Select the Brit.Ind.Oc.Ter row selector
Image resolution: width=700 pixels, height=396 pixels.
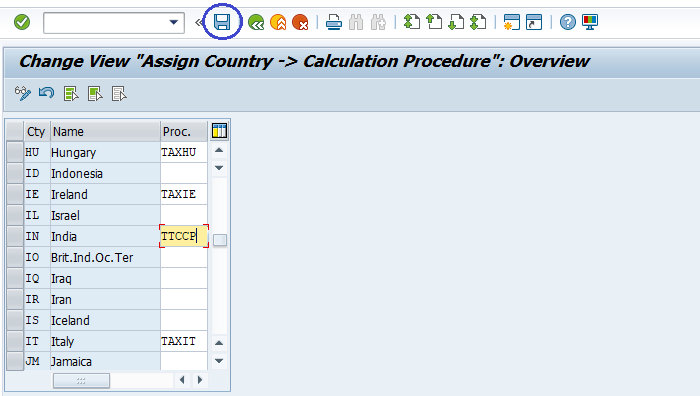point(15,257)
